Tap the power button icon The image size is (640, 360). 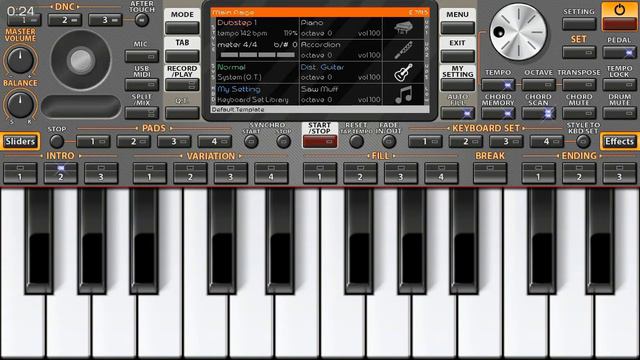[x=619, y=10]
